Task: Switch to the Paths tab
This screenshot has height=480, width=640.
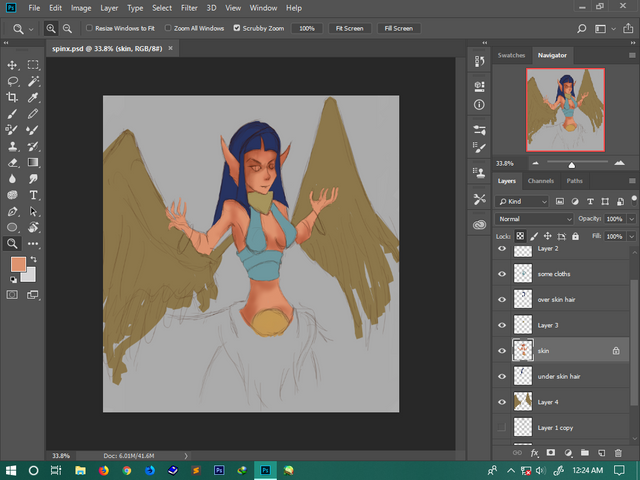Action: 574,181
